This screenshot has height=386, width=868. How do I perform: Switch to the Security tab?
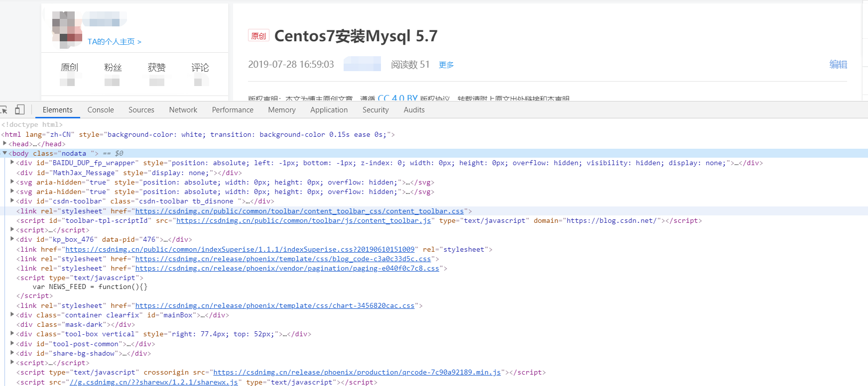[375, 110]
